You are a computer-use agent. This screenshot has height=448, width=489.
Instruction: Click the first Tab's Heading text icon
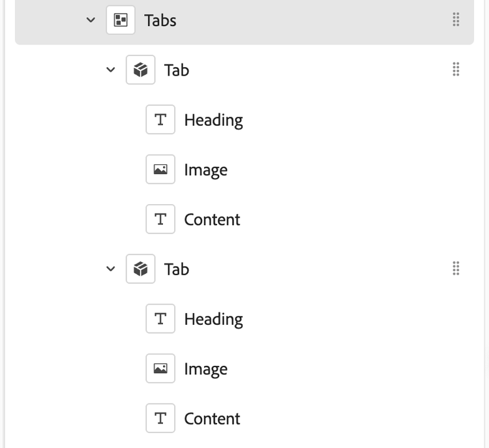coord(160,120)
